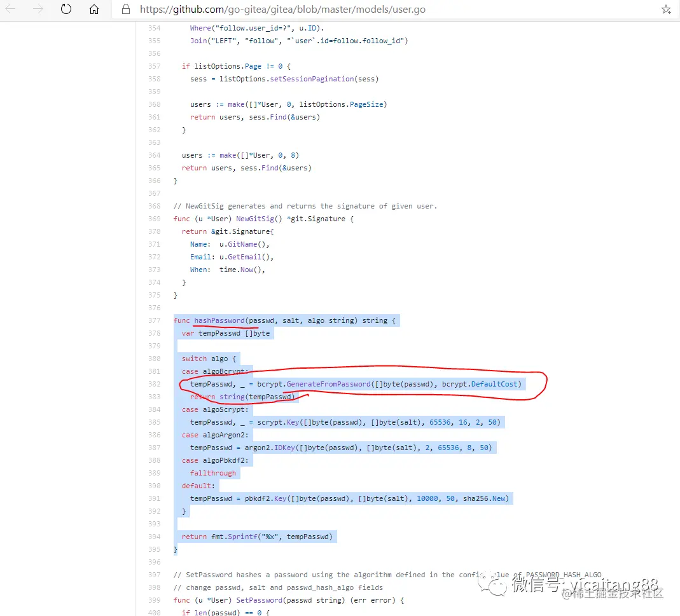The width and height of the screenshot is (680, 616).
Task: Click the NewGitSig function name
Action: (x=255, y=219)
